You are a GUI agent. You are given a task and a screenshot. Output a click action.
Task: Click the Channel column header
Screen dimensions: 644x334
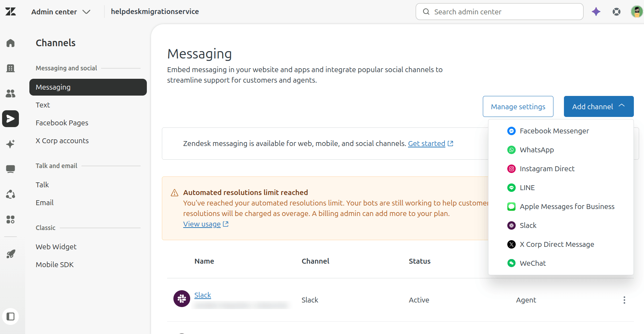[315, 261]
